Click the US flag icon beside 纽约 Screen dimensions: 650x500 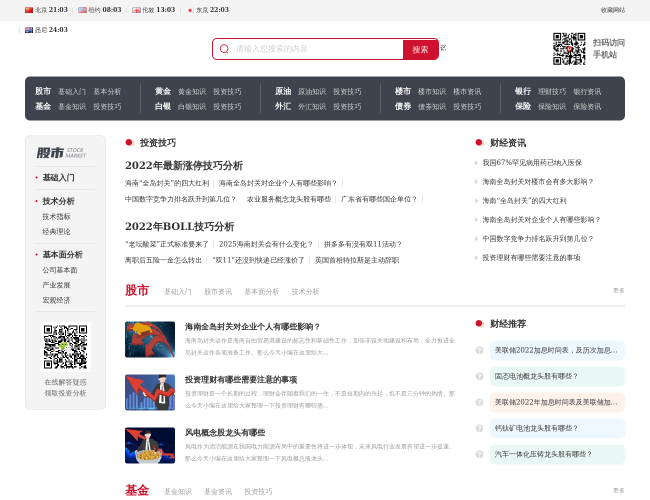click(82, 10)
